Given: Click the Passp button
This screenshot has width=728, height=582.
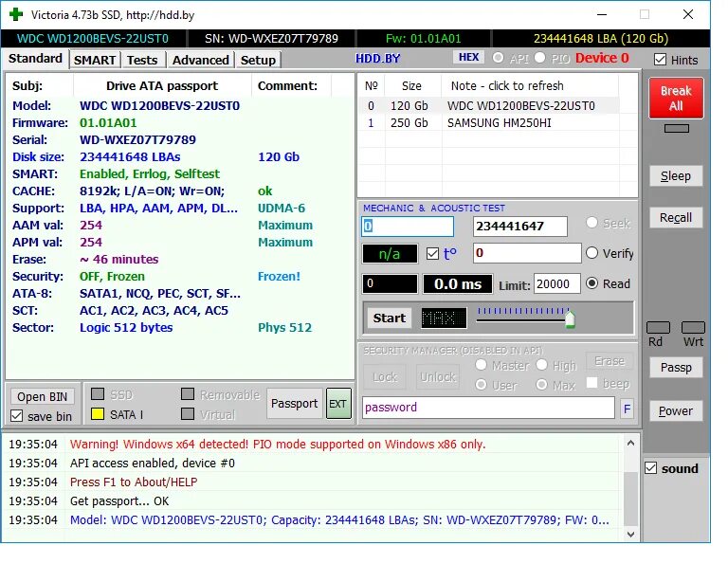Looking at the screenshot, I should (x=676, y=368).
